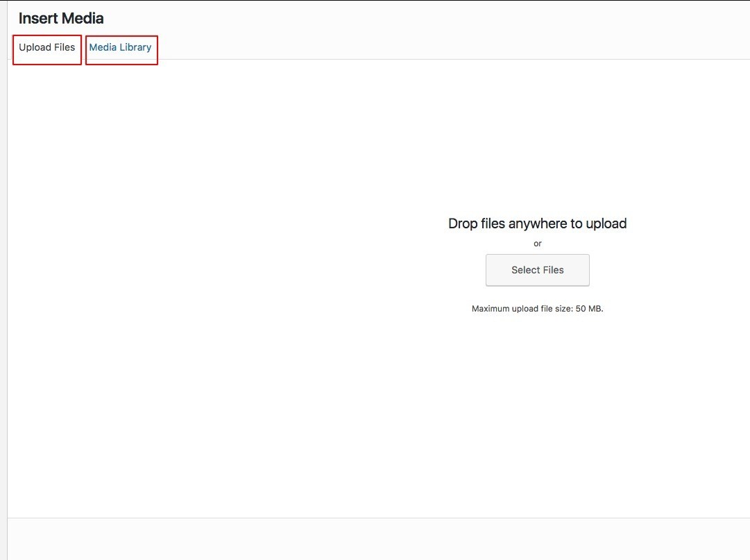Select the blue "Library" word in second tab

tap(135, 47)
